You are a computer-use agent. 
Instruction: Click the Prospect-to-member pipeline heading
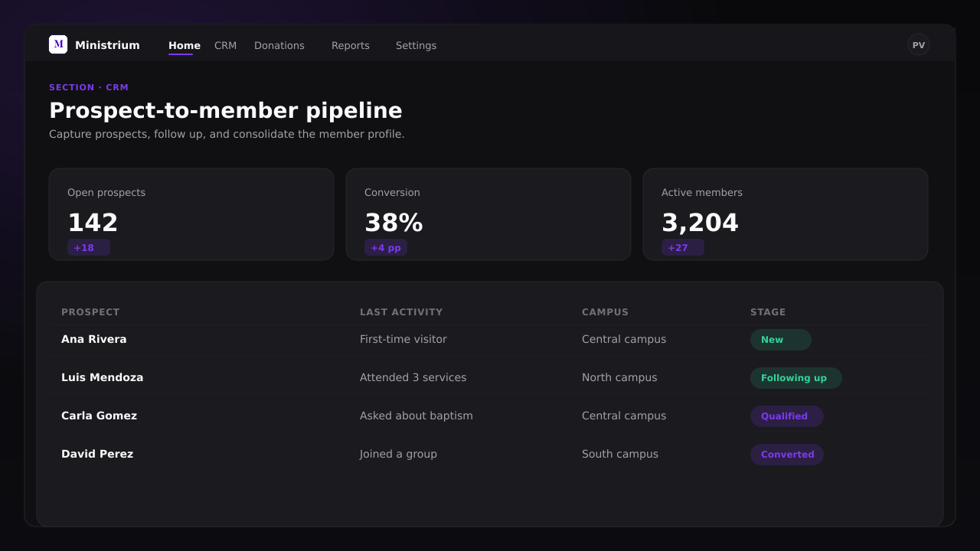pos(226,111)
